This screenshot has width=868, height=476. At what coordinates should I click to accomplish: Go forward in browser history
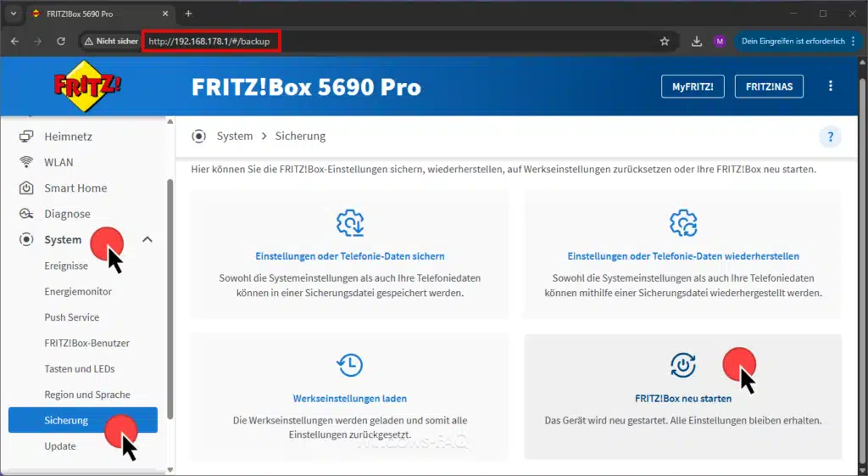click(x=37, y=41)
